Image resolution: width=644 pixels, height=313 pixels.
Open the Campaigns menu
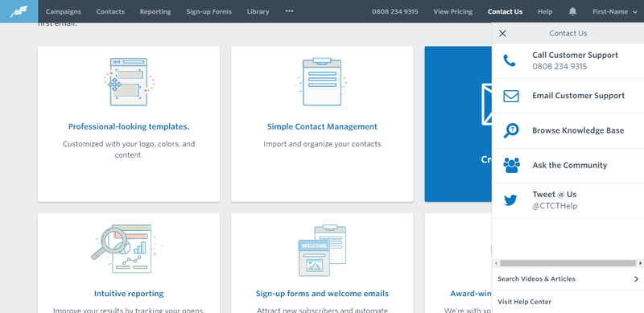pyautogui.click(x=64, y=11)
